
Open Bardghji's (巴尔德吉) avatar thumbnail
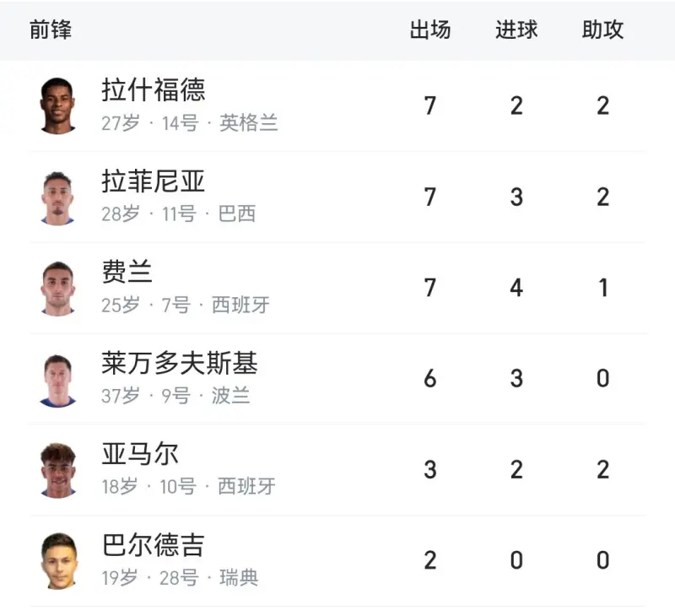click(x=58, y=560)
